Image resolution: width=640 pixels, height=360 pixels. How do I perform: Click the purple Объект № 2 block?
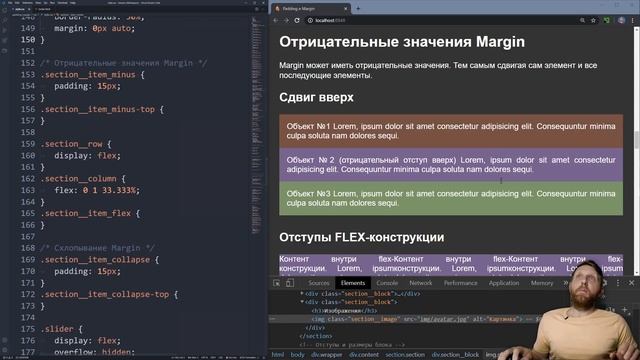(451, 164)
